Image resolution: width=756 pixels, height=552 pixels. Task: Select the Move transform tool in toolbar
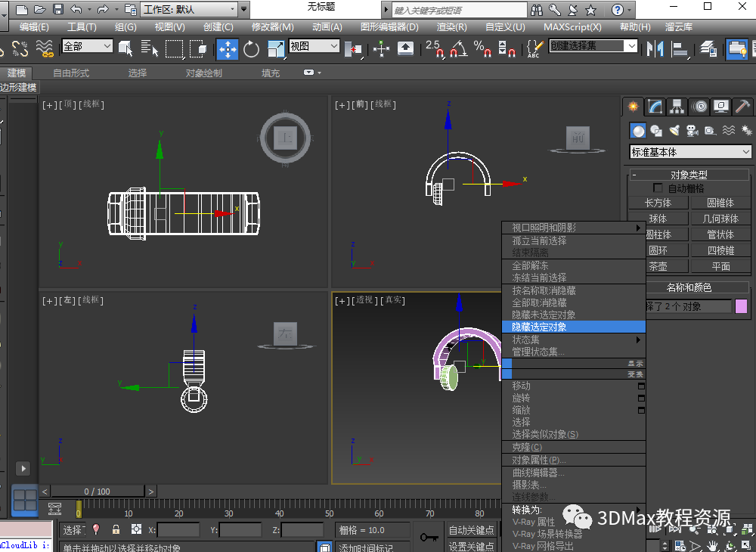click(x=228, y=49)
